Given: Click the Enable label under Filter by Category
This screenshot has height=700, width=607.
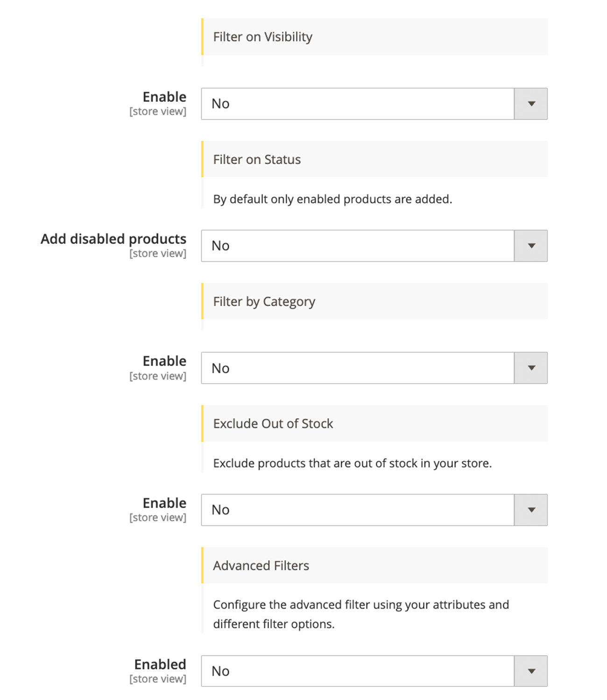Looking at the screenshot, I should point(164,361).
